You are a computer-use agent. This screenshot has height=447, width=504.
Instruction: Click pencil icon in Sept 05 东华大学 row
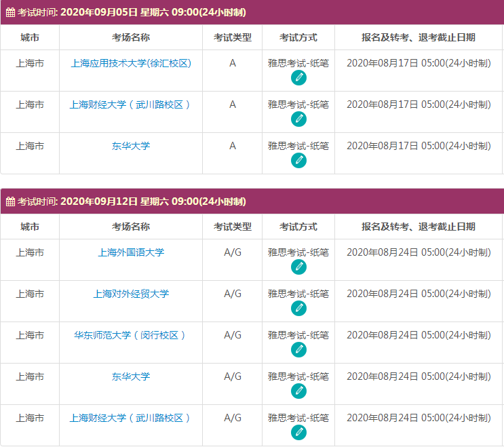pyautogui.click(x=298, y=161)
